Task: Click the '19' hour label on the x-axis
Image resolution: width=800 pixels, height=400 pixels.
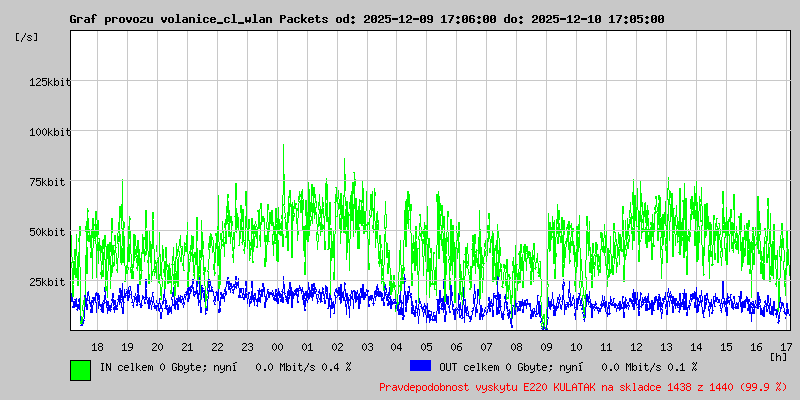Action: coord(128,347)
